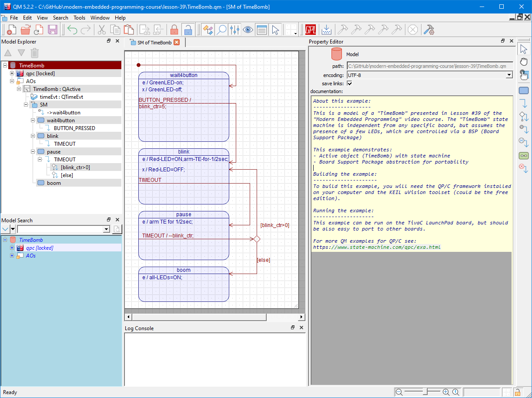Toggle the unlock model padlock button
The width and height of the screenshot is (532, 398).
[x=187, y=30]
